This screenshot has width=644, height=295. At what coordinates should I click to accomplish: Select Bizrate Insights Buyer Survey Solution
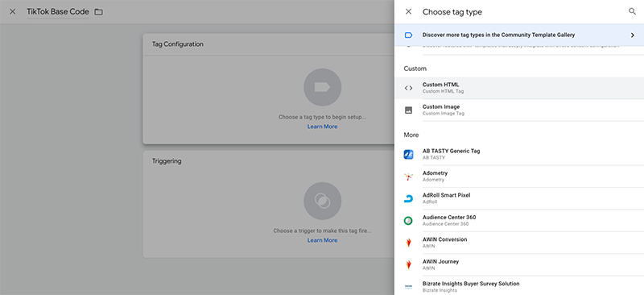519,286
